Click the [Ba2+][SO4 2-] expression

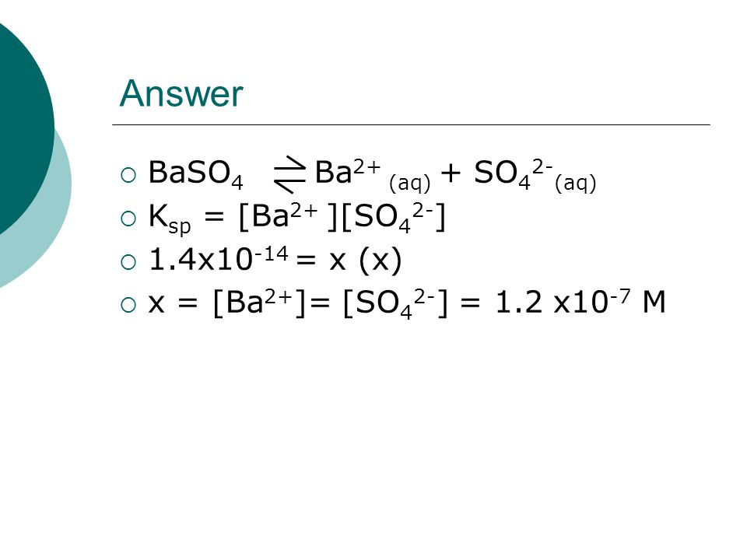tap(342, 219)
